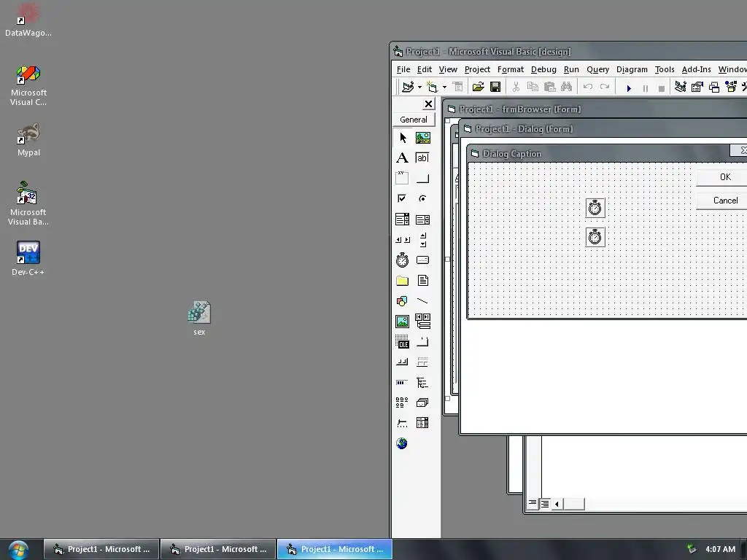Open Properties Window from the toolbar

coord(697,87)
